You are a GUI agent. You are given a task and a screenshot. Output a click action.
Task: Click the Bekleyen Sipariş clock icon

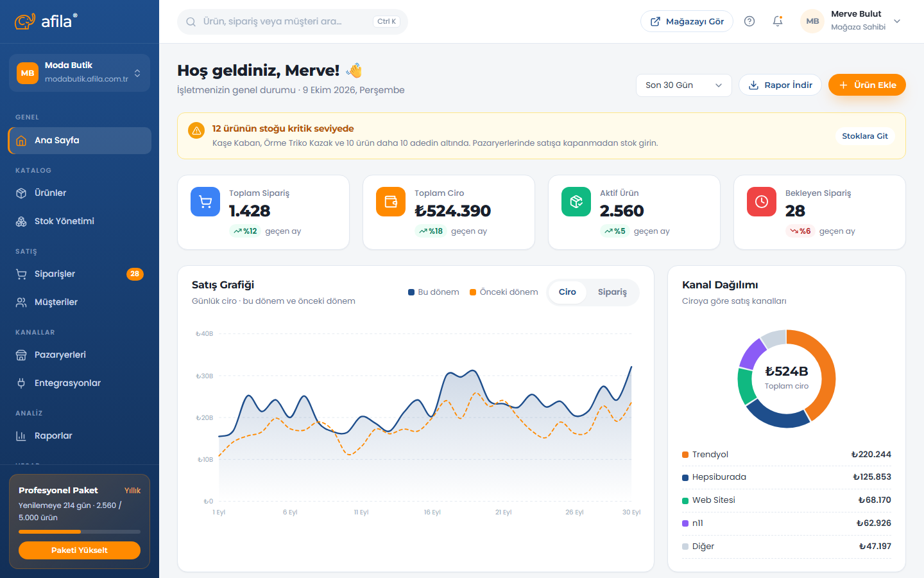tap(762, 202)
